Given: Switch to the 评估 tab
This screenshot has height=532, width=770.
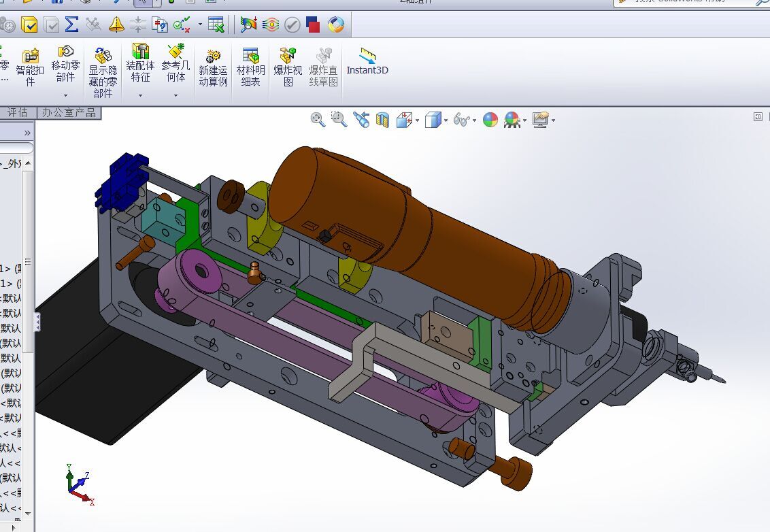Looking at the screenshot, I should 17,113.
